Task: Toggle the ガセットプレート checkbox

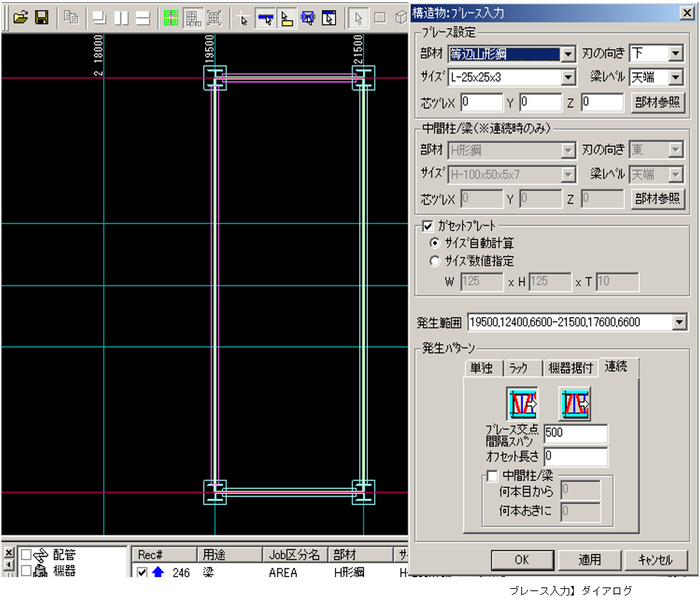Action: click(x=428, y=226)
